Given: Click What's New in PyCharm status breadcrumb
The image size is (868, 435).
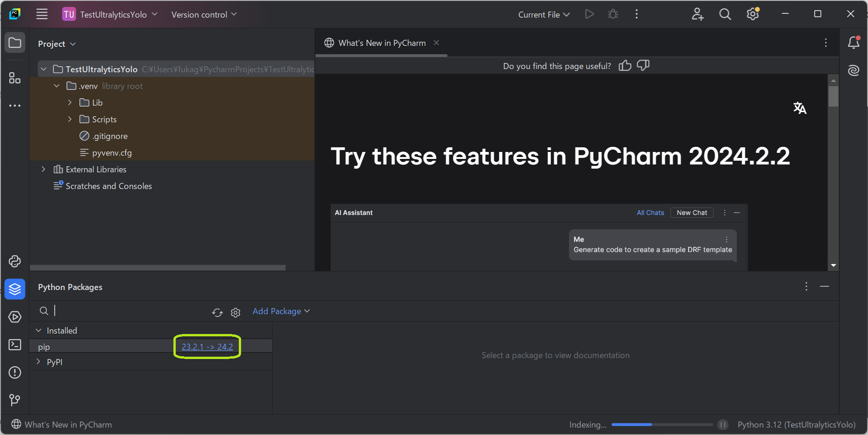Looking at the screenshot, I should 62,424.
